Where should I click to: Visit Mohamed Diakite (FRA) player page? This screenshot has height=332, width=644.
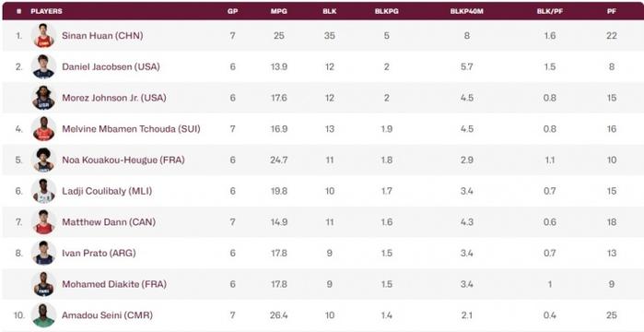[114, 284]
